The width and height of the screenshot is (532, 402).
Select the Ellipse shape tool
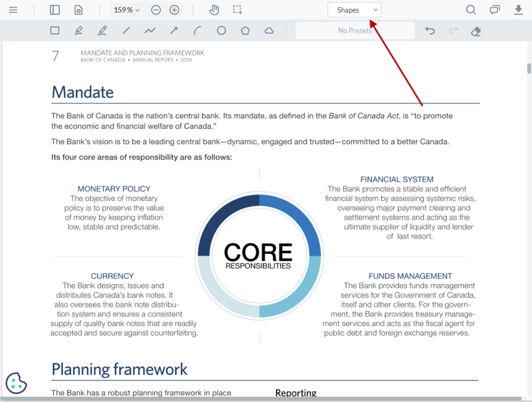pyautogui.click(x=221, y=31)
